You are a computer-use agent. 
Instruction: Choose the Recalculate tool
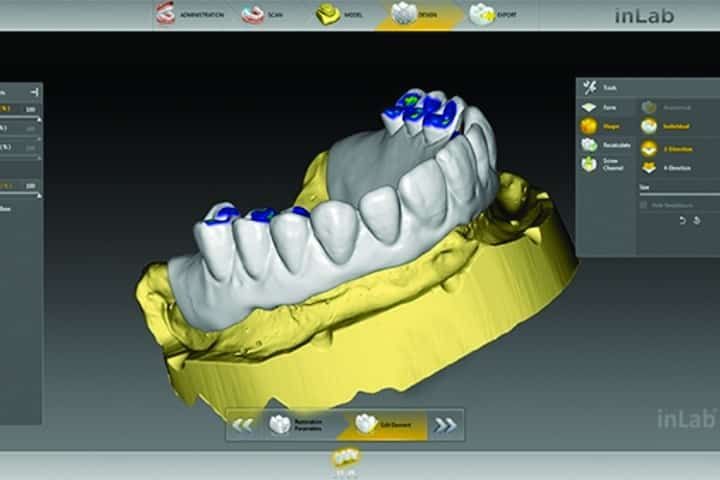pos(605,145)
